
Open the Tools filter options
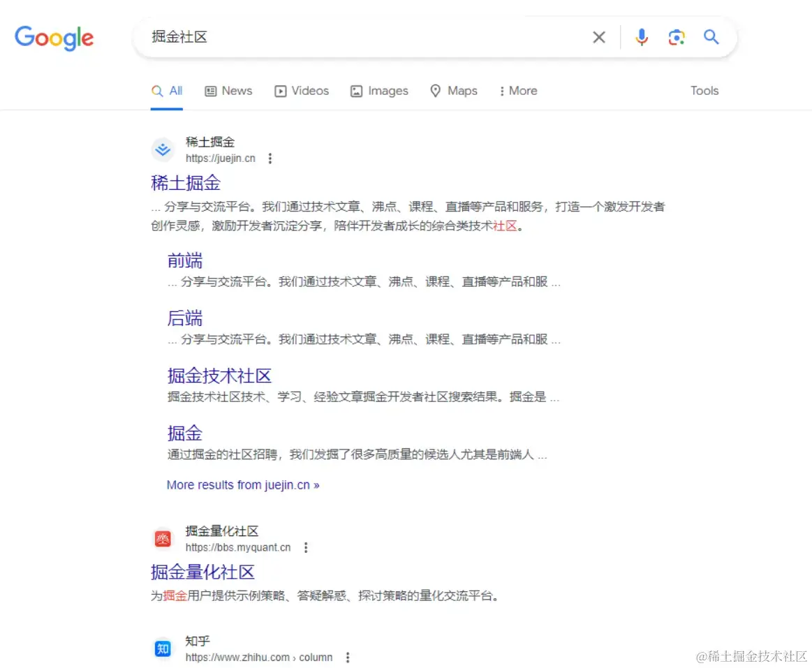pyautogui.click(x=704, y=91)
